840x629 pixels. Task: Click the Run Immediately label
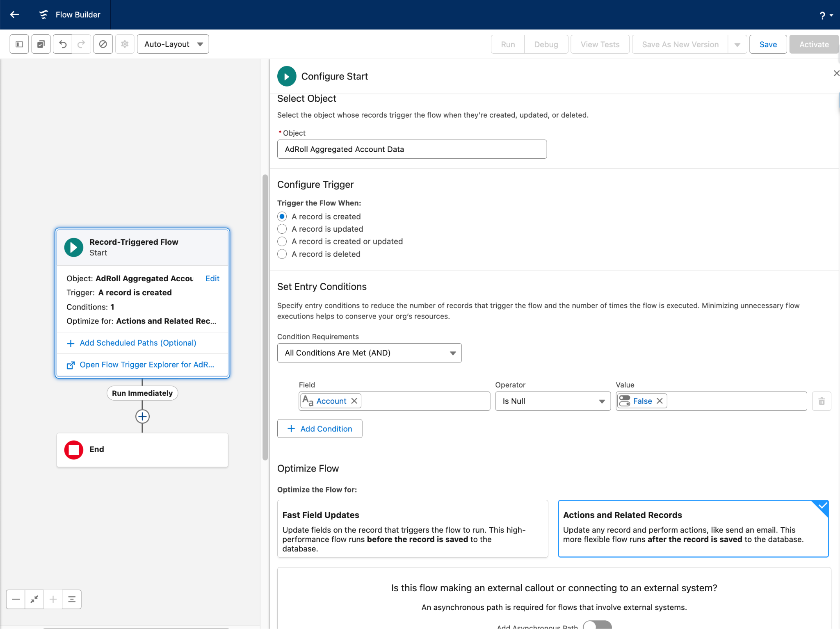pos(142,393)
